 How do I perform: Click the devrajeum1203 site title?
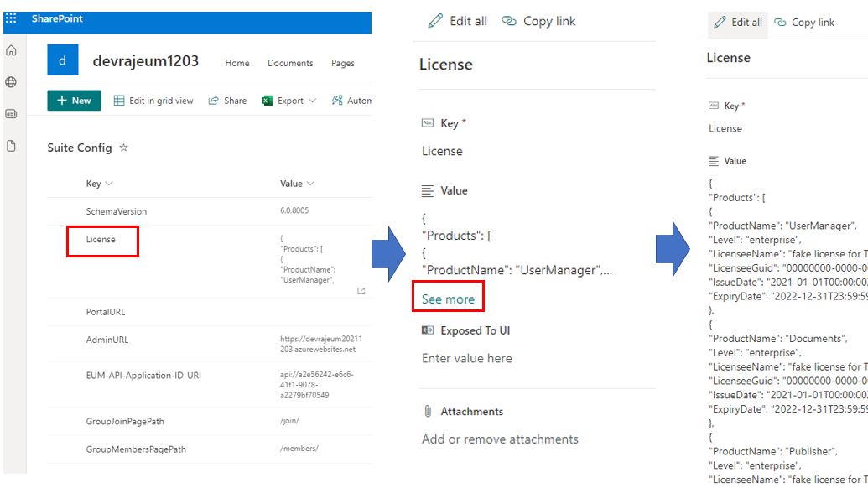point(146,61)
